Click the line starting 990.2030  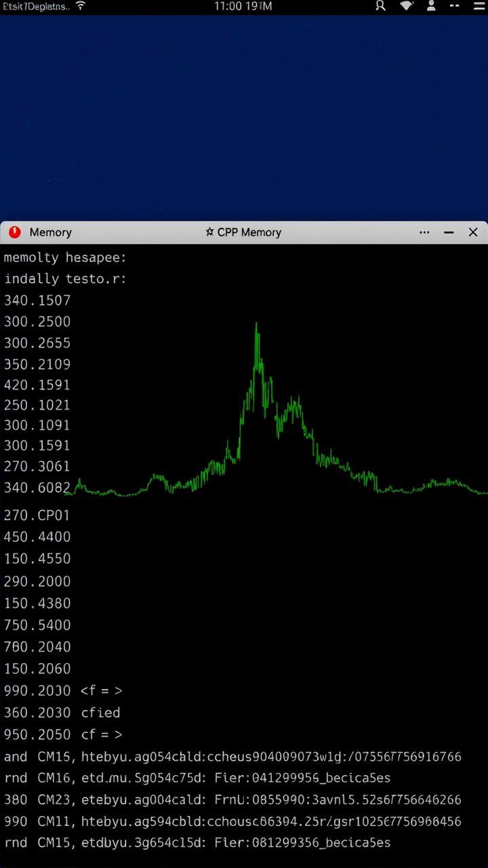63,690
